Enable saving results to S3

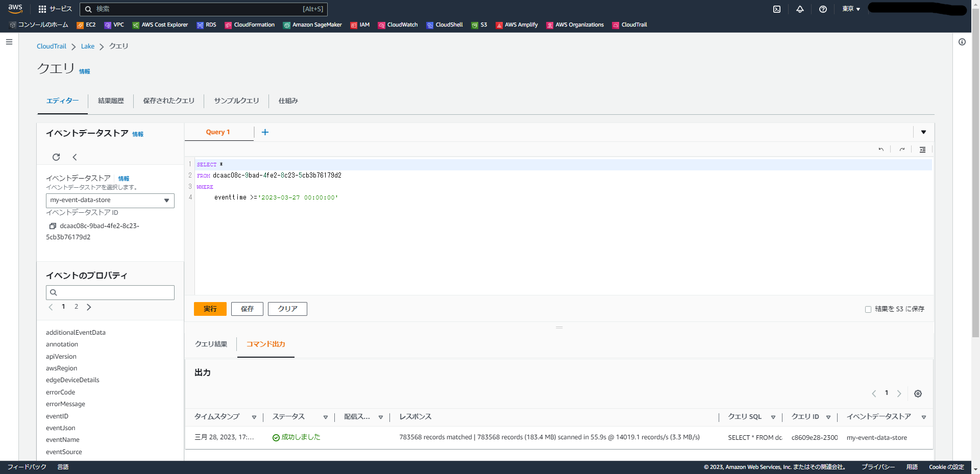pyautogui.click(x=868, y=309)
